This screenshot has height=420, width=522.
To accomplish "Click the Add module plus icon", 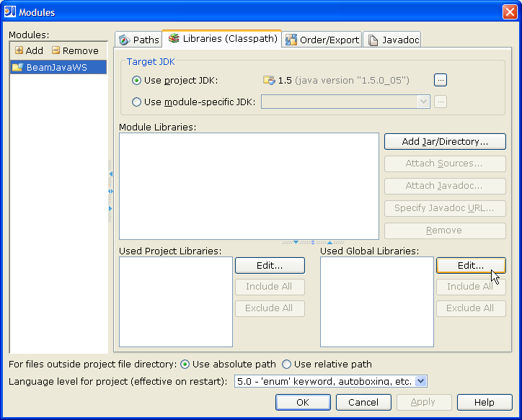I will click(19, 50).
